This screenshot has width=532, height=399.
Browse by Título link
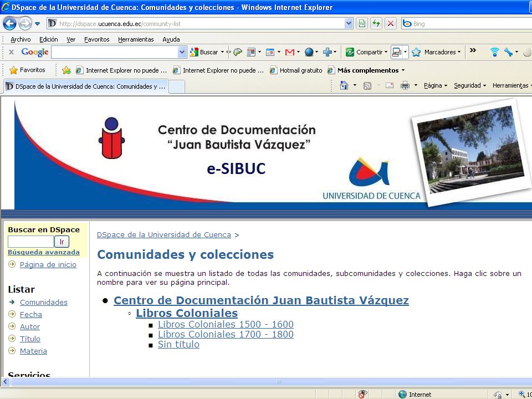point(30,339)
